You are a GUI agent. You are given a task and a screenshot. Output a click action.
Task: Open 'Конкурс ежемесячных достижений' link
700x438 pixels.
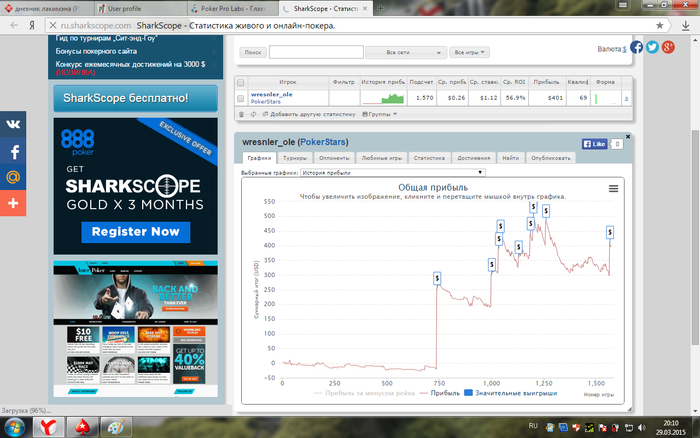[x=130, y=68]
